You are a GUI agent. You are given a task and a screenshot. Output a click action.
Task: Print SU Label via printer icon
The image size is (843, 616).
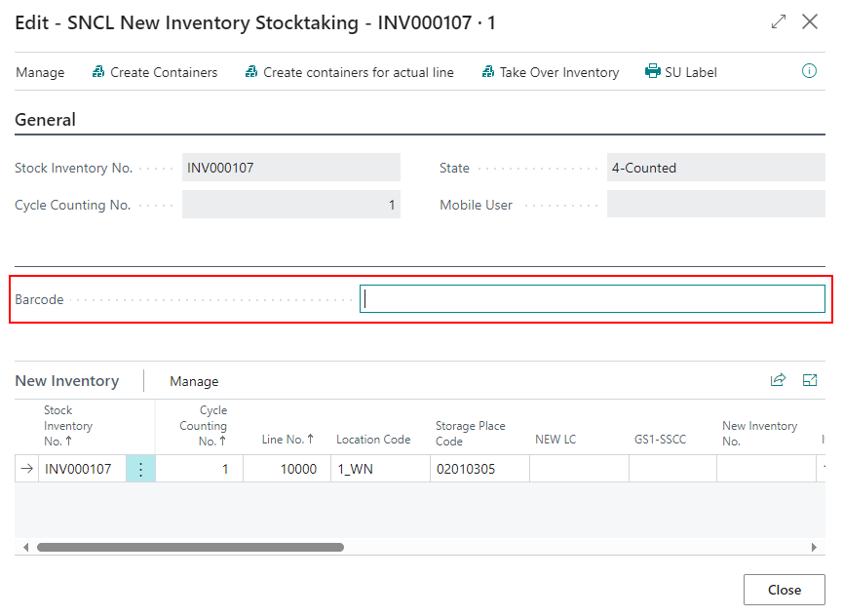coord(653,72)
